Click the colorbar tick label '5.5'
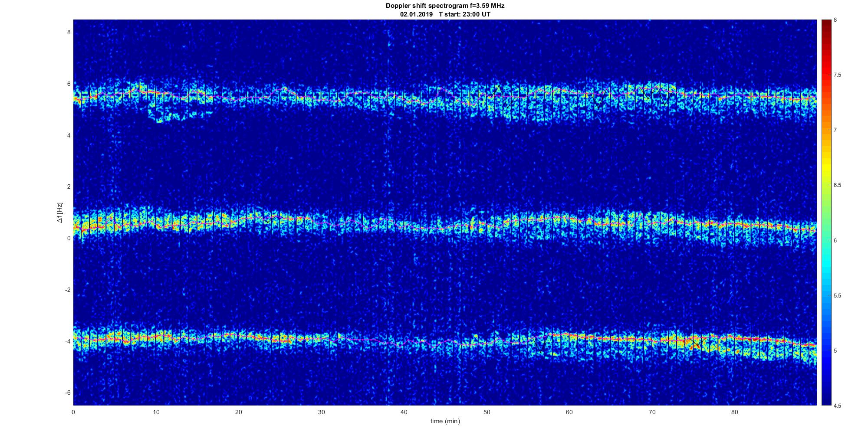 click(x=838, y=296)
